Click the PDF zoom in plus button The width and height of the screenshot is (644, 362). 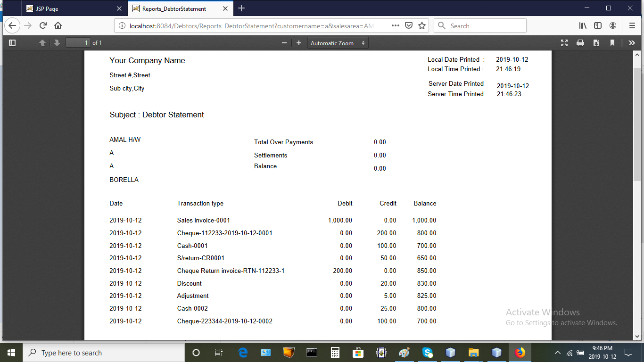click(x=299, y=43)
